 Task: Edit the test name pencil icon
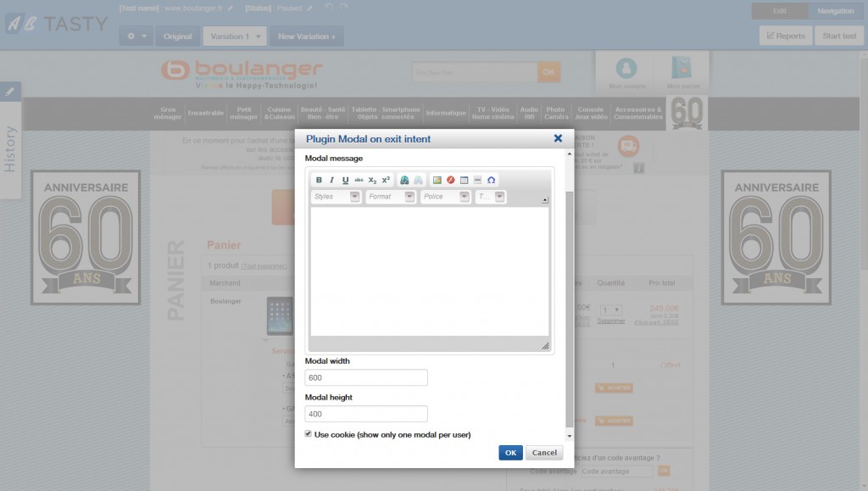coord(231,8)
